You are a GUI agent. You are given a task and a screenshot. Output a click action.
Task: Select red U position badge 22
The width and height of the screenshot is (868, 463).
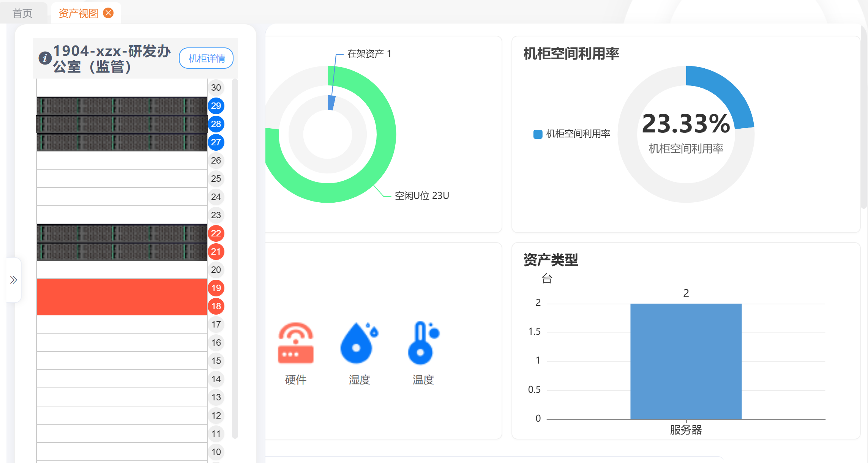click(216, 233)
